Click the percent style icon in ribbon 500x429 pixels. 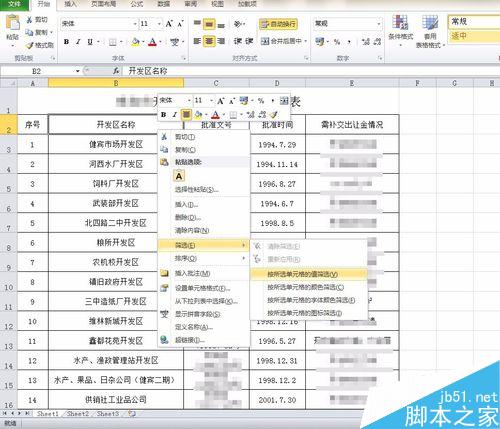coord(337,42)
